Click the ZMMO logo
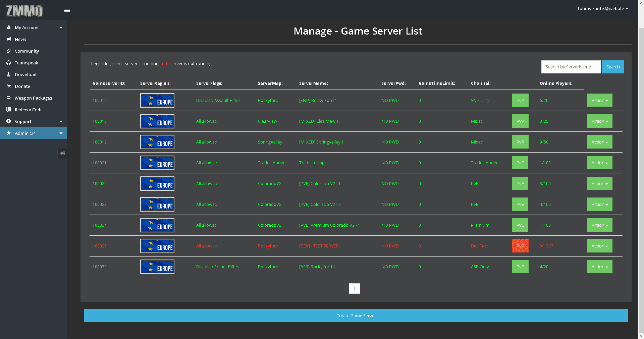The image size is (644, 339). coord(24,11)
